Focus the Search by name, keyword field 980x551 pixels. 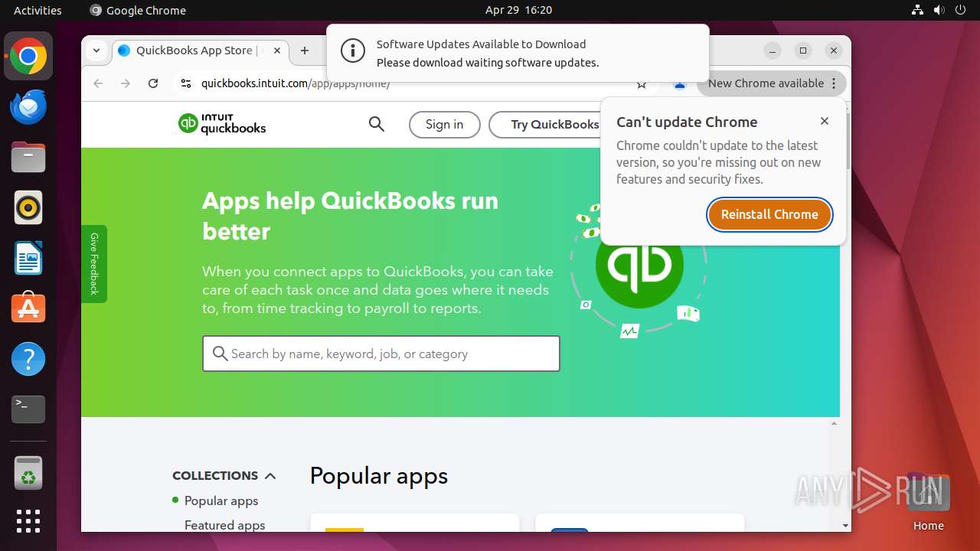381,354
